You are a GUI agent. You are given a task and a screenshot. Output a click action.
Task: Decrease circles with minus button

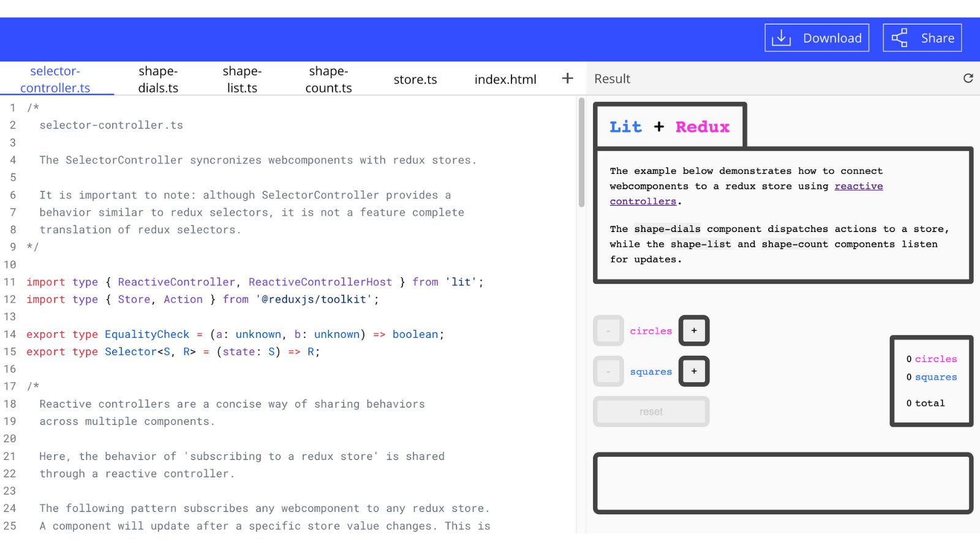click(608, 331)
